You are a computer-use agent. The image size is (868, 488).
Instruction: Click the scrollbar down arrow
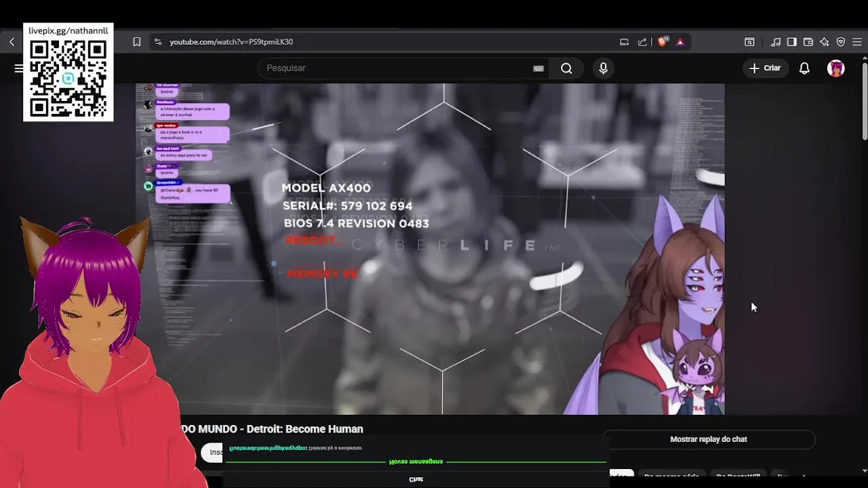pyautogui.click(x=865, y=470)
